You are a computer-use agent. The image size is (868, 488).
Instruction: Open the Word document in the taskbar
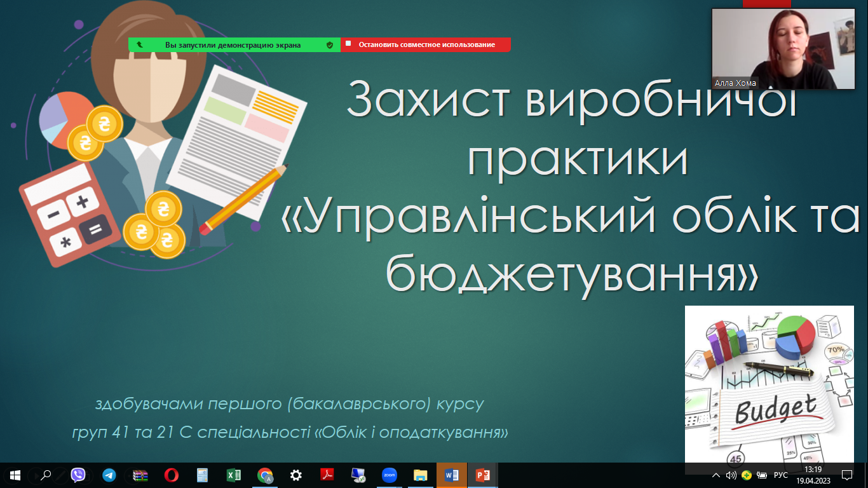click(451, 475)
